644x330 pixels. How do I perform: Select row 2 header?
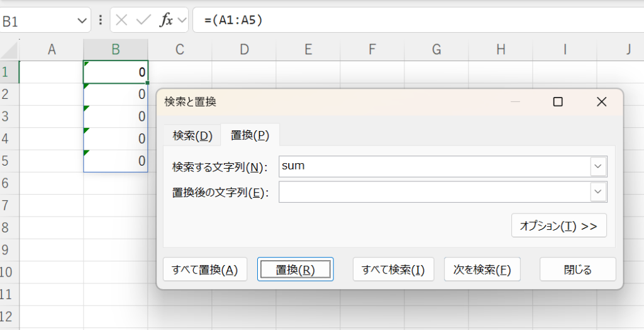point(9,94)
